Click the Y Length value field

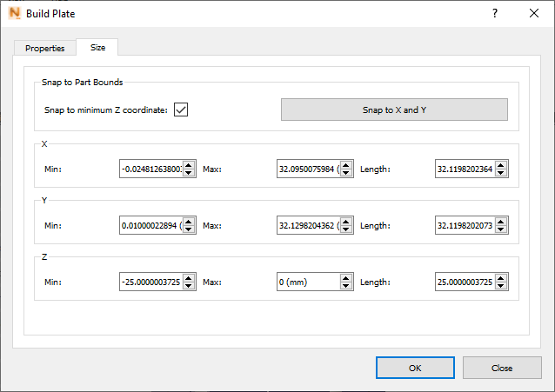[x=465, y=226]
